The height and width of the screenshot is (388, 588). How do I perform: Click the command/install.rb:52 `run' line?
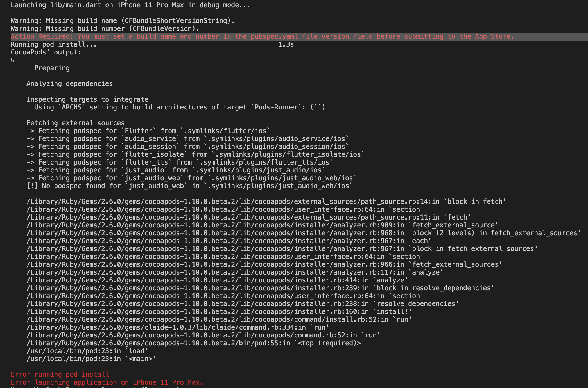tap(219, 319)
